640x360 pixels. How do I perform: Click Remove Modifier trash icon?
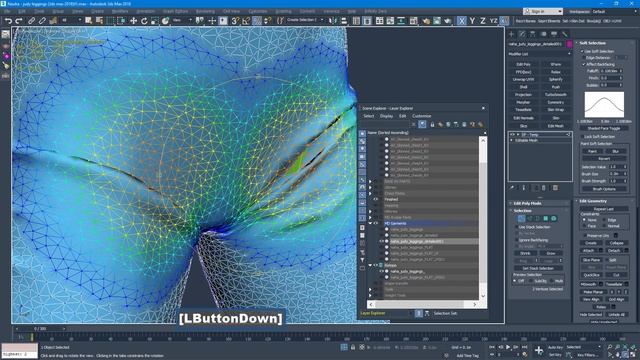click(x=543, y=188)
